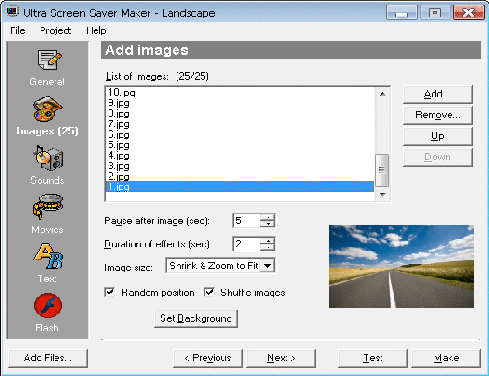Image resolution: width=489 pixels, height=376 pixels.
Task: Open the File menu
Action: coord(18,31)
